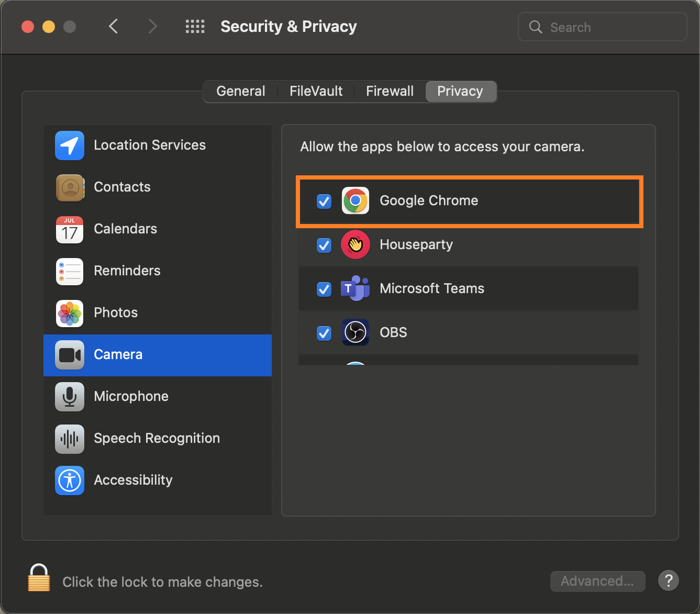Close the Security & Privacy window
The height and width of the screenshot is (614, 700).
pos(28,27)
